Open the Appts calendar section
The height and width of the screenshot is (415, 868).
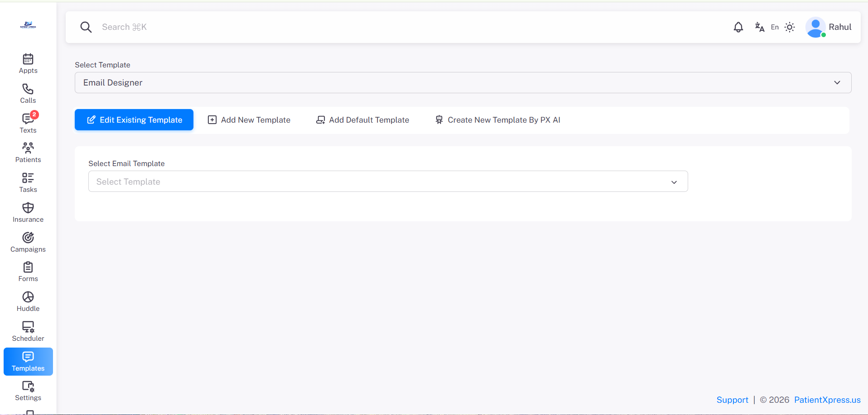pyautogui.click(x=28, y=63)
